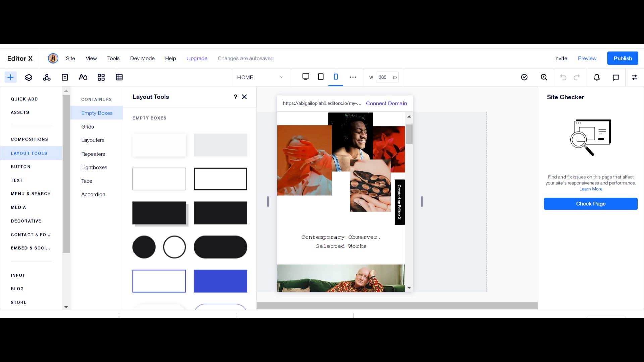Open the breakpoints more options ellipsis
Viewport: 644px width, 362px height.
click(353, 77)
